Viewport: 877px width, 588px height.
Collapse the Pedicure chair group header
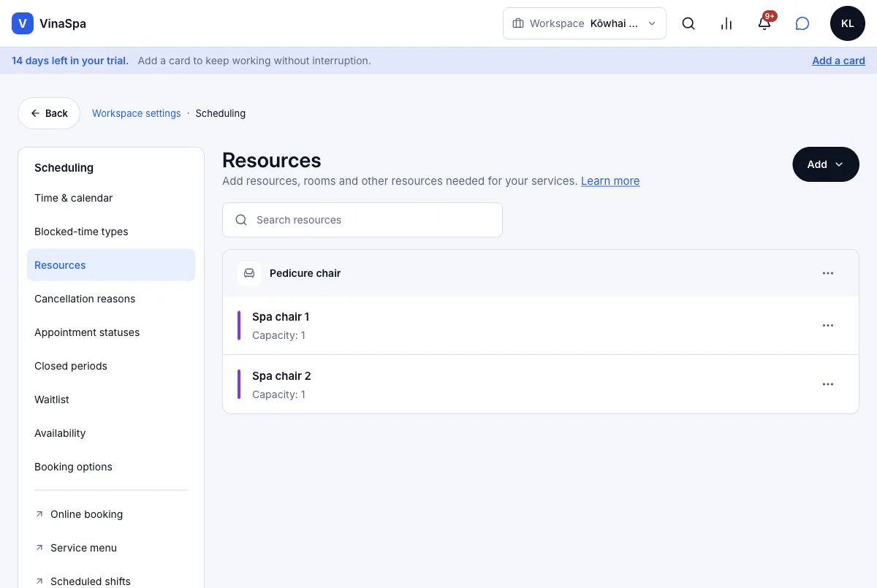[541, 273]
